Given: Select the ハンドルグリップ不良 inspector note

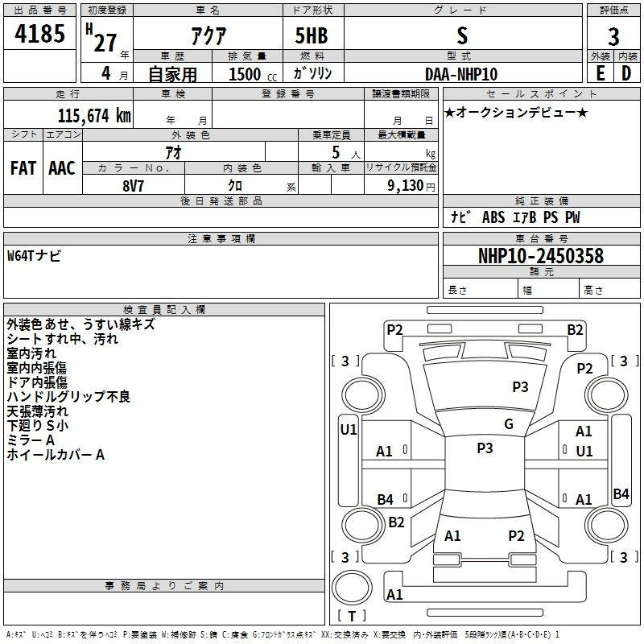Looking at the screenshot, I should pyautogui.click(x=68, y=397).
